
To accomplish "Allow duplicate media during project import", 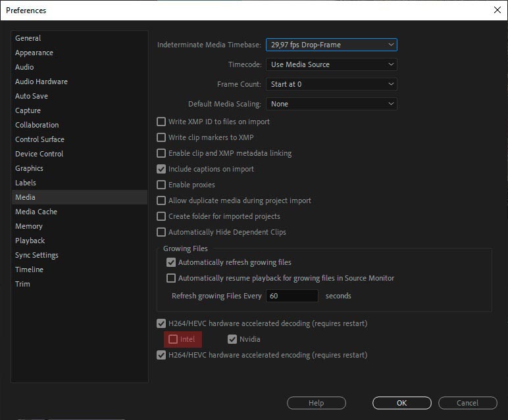I will tap(161, 200).
